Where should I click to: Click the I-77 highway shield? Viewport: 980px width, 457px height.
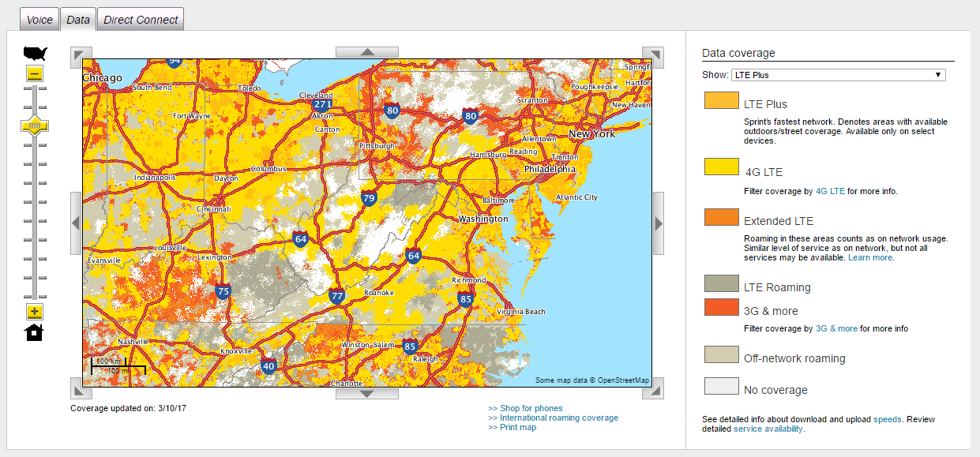tap(337, 297)
